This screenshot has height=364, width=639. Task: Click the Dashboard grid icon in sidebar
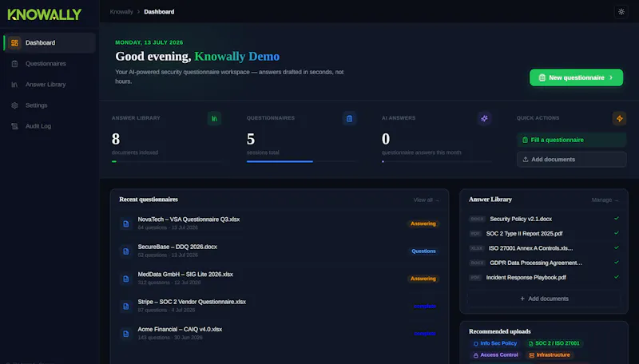[14, 43]
